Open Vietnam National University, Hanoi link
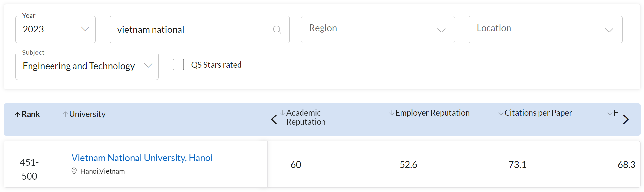The height and width of the screenshot is (192, 644). (x=142, y=158)
